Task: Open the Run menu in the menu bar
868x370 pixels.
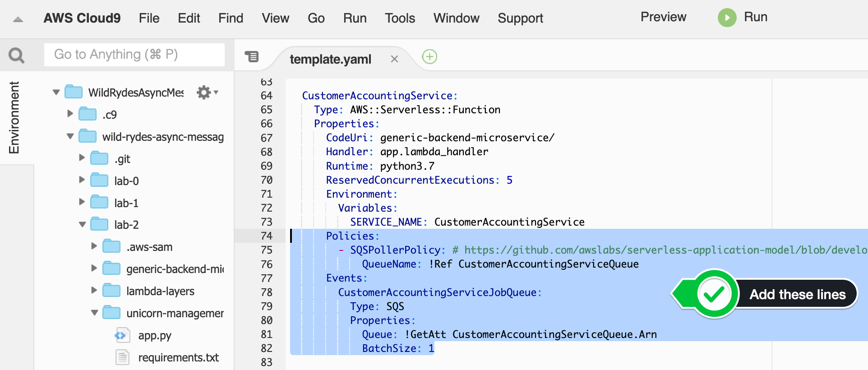Action: [x=355, y=18]
